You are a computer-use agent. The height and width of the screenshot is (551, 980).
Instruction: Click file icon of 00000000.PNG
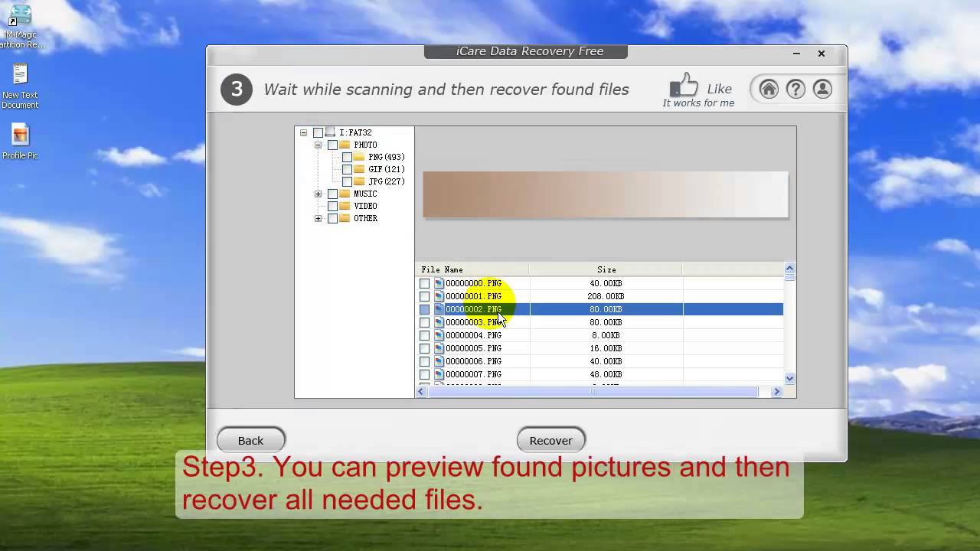(x=439, y=283)
